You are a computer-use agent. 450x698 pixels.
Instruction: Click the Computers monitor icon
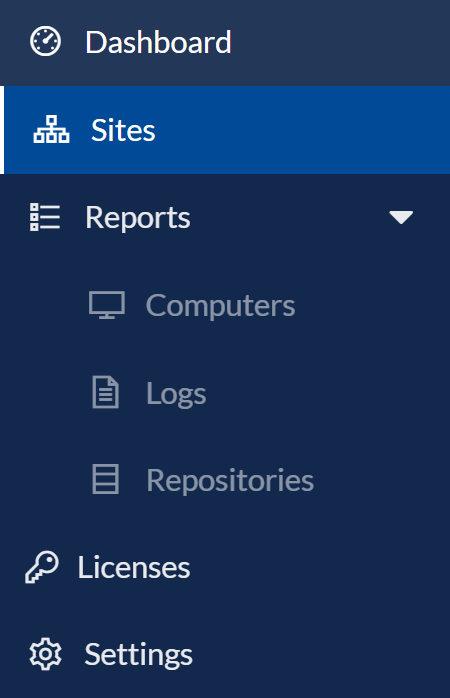click(107, 305)
